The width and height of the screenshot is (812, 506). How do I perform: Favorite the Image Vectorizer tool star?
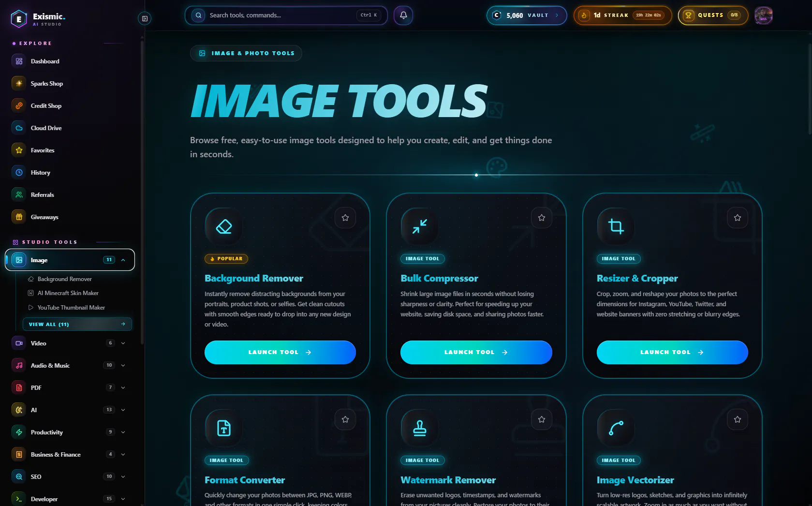pyautogui.click(x=738, y=419)
